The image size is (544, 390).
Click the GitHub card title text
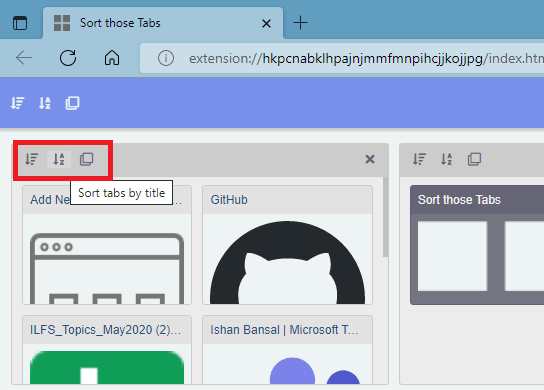(229, 200)
